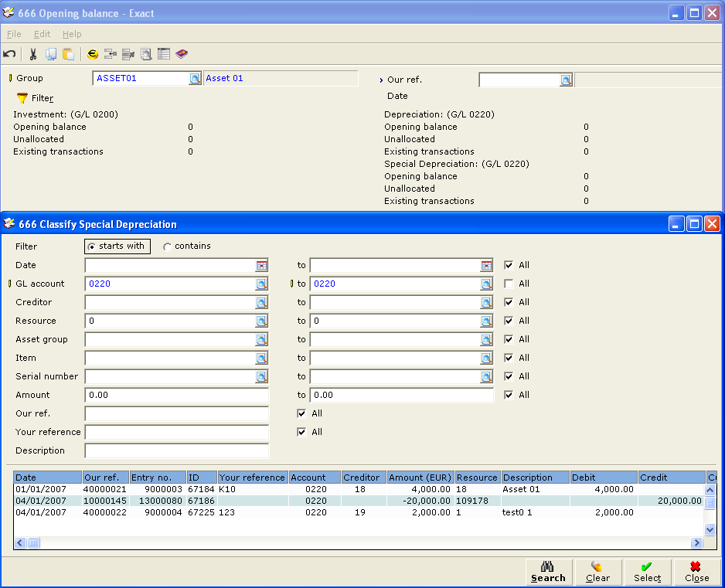The image size is (725, 588).
Task: Click the Filter funnel icon
Action: (x=22, y=98)
